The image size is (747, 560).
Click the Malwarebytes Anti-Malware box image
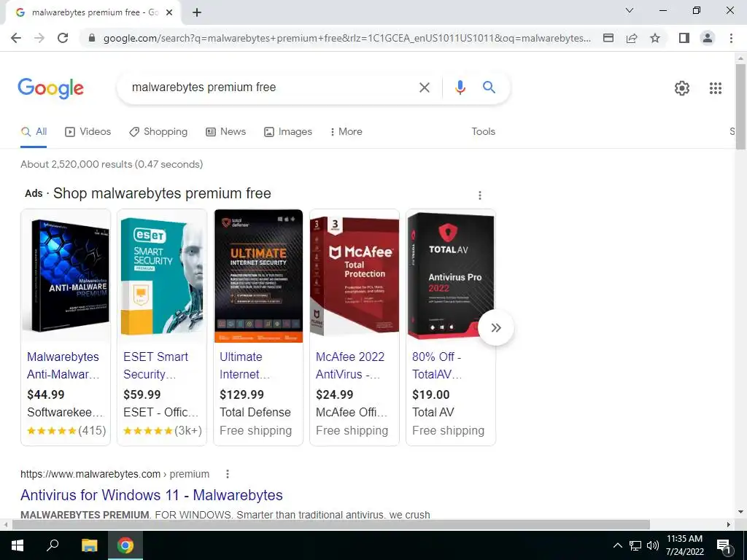tap(66, 276)
